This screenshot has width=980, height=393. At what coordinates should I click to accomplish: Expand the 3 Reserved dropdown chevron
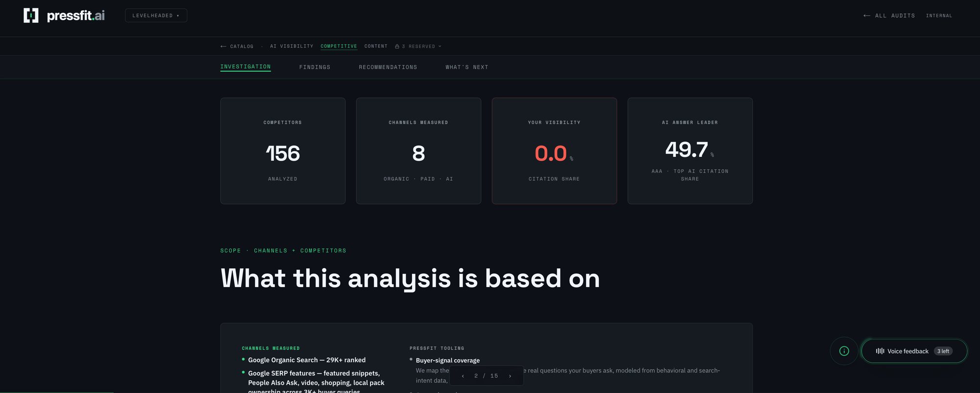click(440, 47)
